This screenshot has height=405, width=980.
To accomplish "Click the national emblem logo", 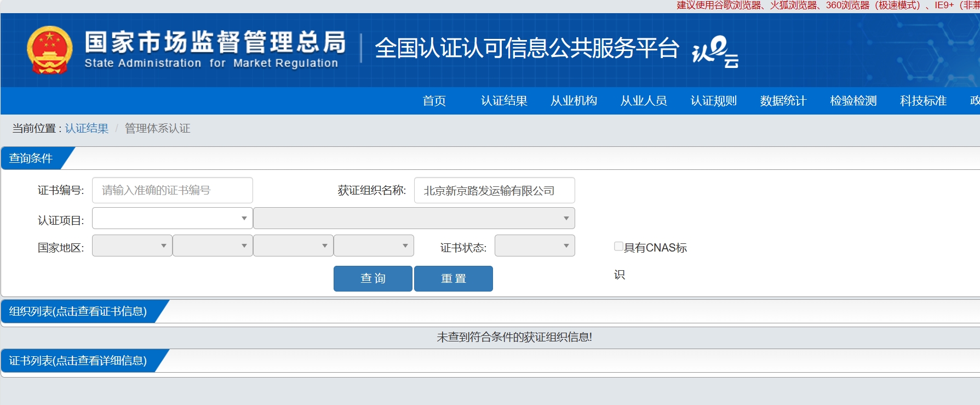I will (x=50, y=50).
